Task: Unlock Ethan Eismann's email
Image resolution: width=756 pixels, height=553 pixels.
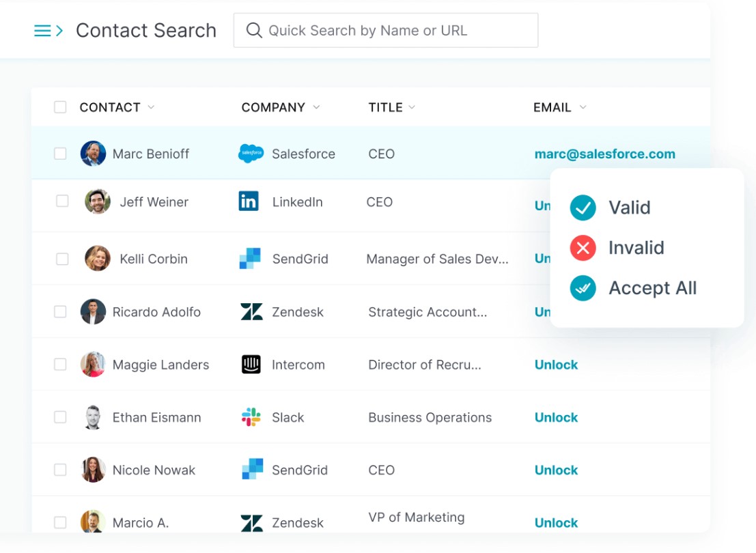Action: click(556, 418)
